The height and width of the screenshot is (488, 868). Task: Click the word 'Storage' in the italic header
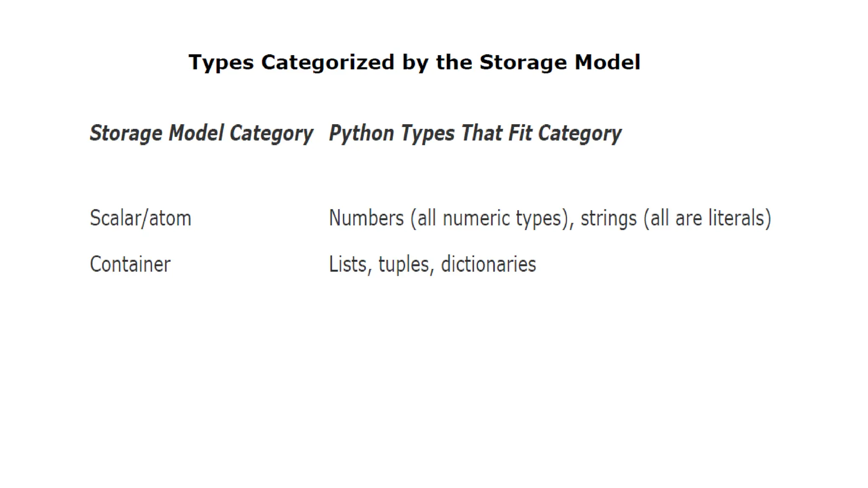pos(126,133)
